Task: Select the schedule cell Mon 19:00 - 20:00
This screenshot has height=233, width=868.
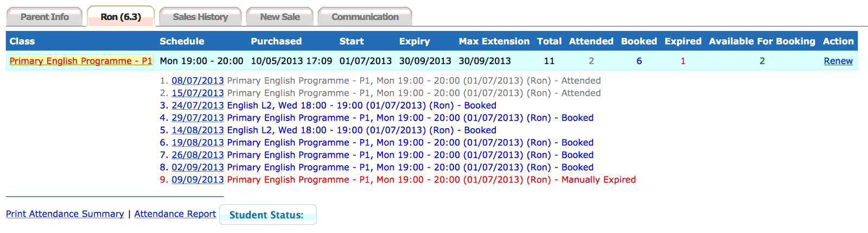Action: point(201,61)
